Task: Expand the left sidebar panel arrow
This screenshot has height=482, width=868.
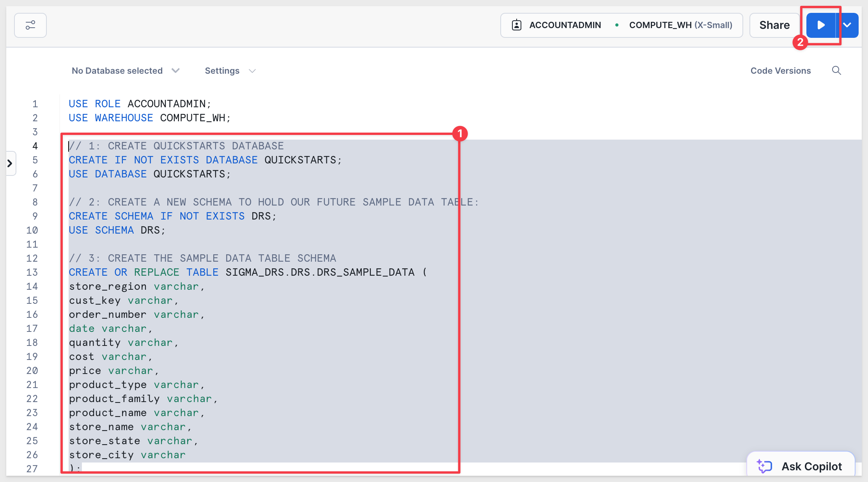Action: 10,163
